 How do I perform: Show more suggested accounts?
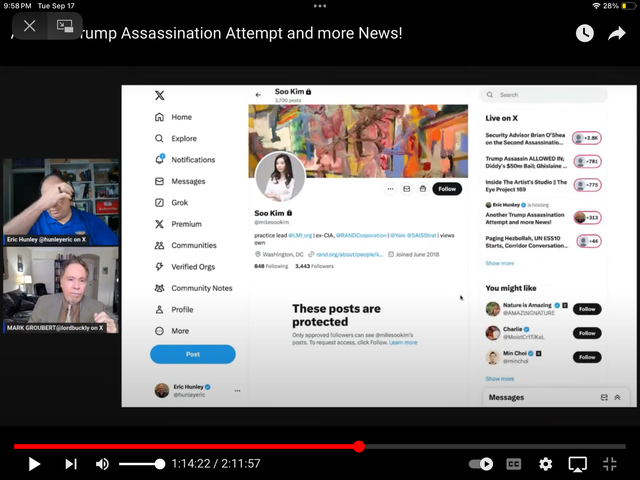point(500,379)
